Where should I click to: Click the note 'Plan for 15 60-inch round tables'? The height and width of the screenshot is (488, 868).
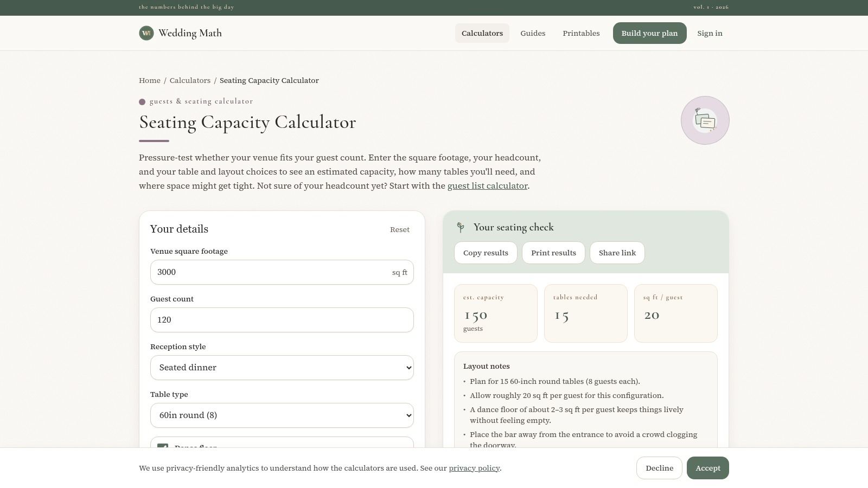pos(555,381)
